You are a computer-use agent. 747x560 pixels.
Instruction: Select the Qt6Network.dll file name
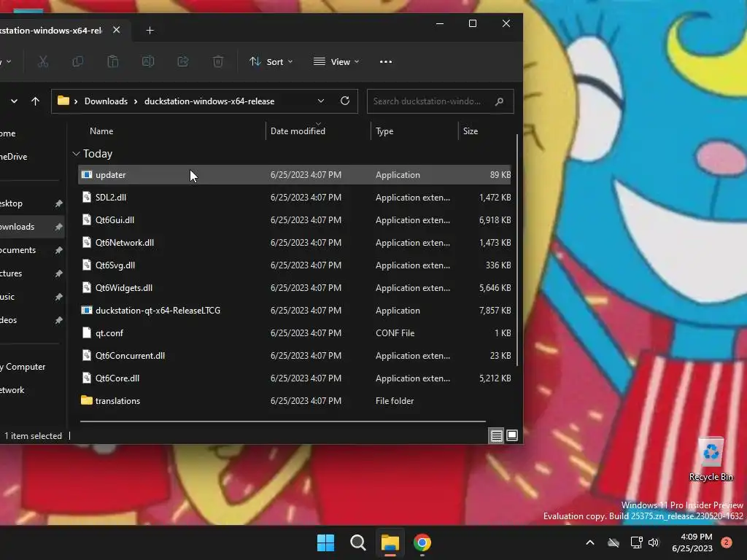coord(124,243)
